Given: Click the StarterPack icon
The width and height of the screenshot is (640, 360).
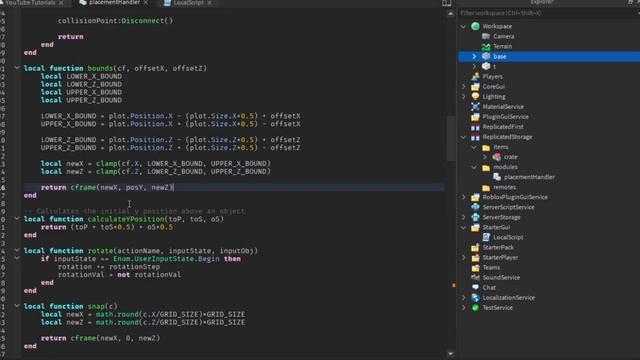Looking at the screenshot, I should tap(475, 247).
